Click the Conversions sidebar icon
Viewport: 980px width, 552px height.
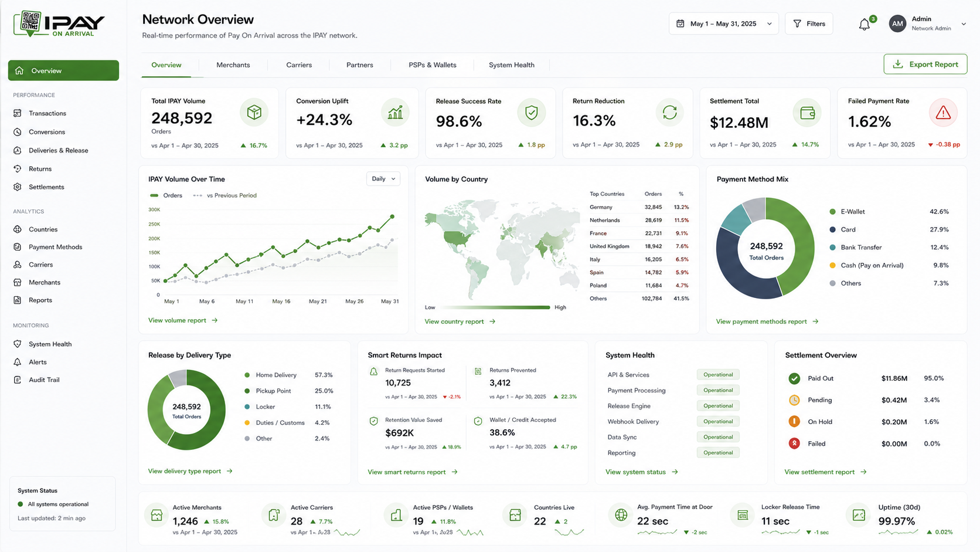(18, 132)
